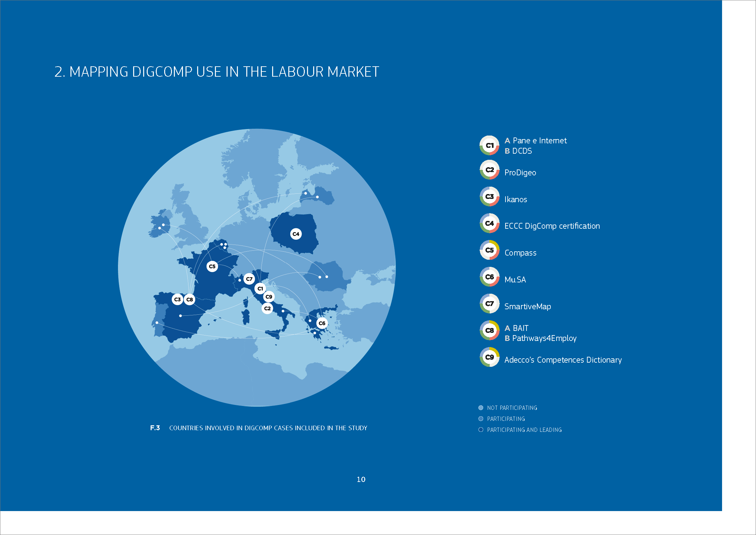The height and width of the screenshot is (535, 756).
Task: Select the C3 legend badge beside Ikanos
Action: [x=490, y=197]
